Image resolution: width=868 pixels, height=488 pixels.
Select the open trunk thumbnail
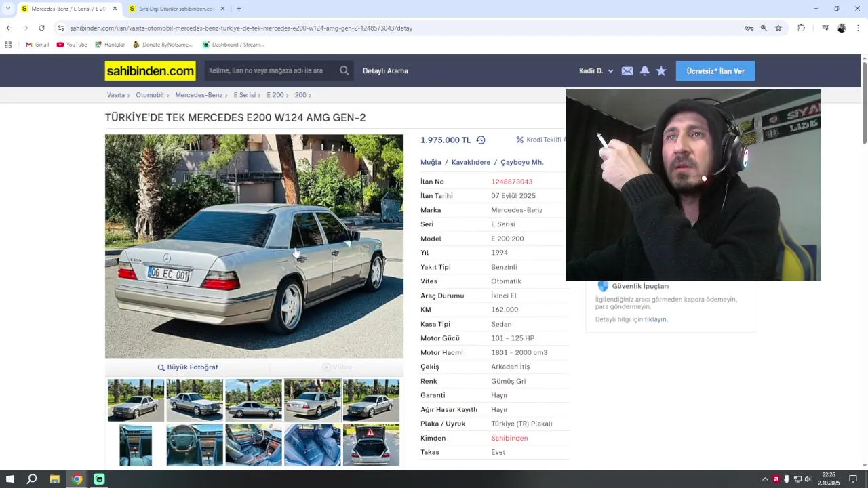click(x=371, y=445)
